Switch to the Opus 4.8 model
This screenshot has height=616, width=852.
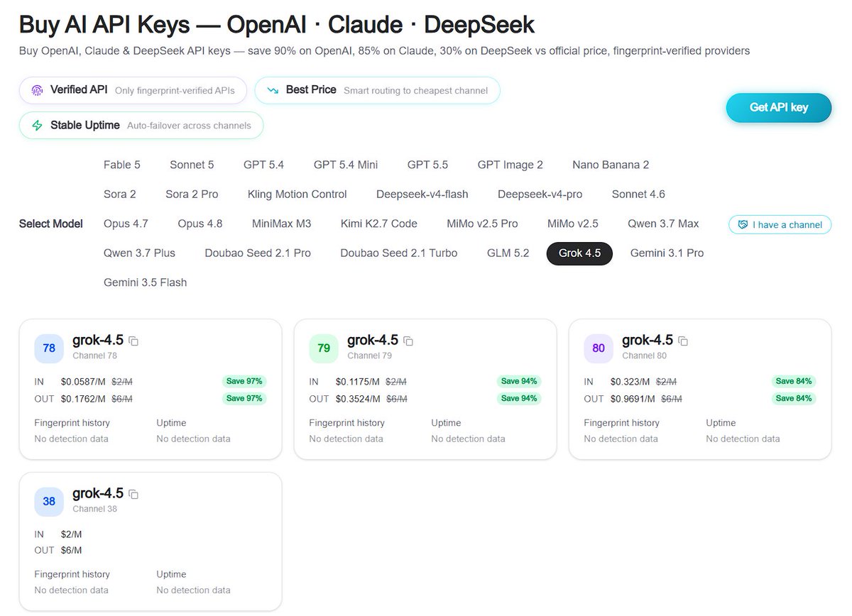(200, 224)
